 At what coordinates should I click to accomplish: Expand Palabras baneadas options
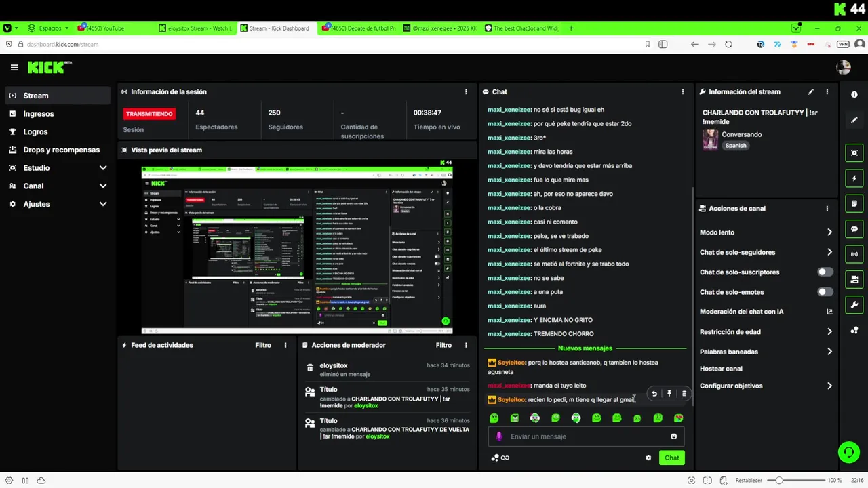coord(829,352)
